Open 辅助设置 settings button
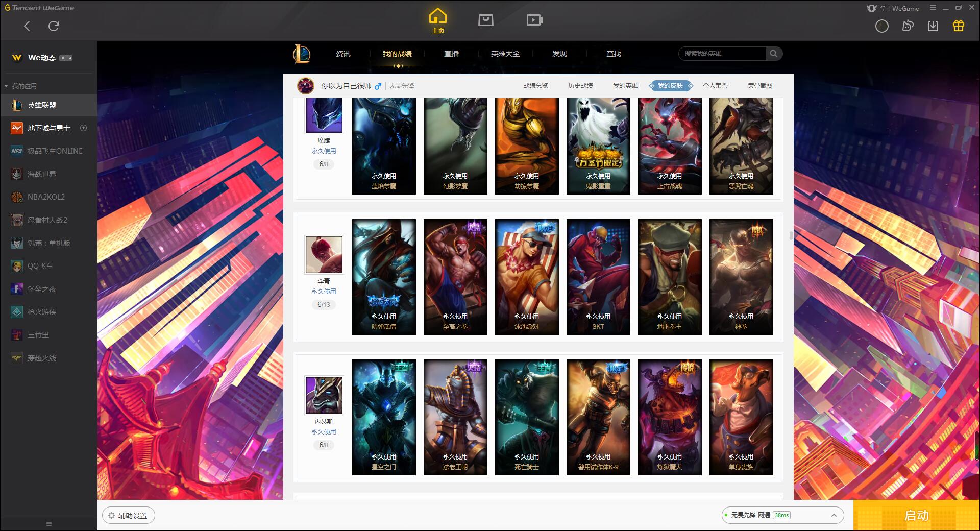980x531 pixels. coord(129,516)
